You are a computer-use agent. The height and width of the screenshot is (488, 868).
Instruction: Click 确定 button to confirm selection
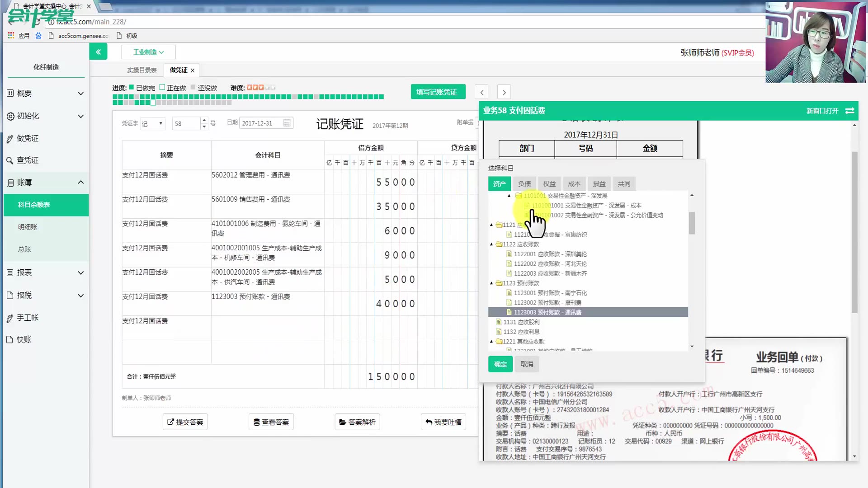(500, 364)
